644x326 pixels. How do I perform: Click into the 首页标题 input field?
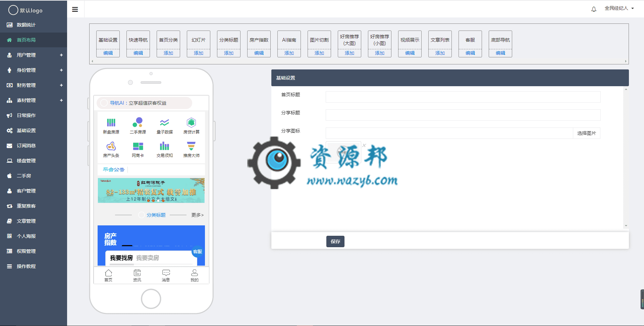[x=463, y=97]
